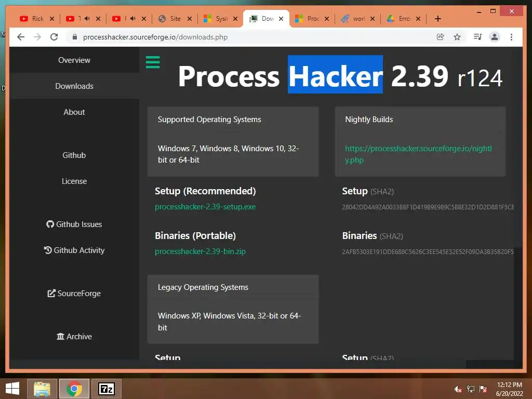Click the share page icon in address bar
This screenshot has height=399, width=532.
coord(440,37)
